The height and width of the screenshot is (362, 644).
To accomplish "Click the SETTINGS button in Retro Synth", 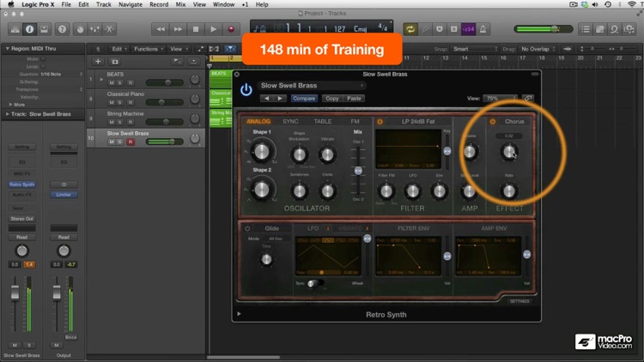I will (x=519, y=301).
